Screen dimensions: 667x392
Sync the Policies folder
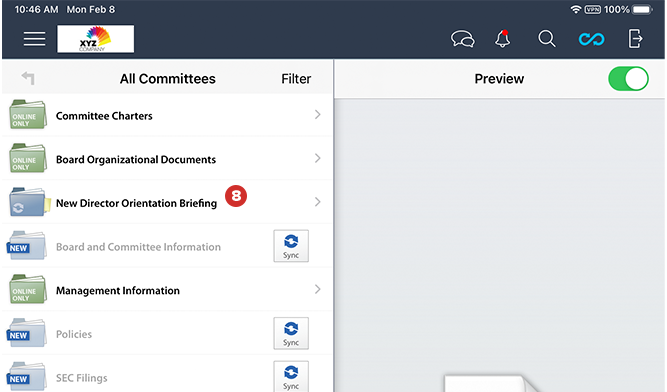coord(291,333)
